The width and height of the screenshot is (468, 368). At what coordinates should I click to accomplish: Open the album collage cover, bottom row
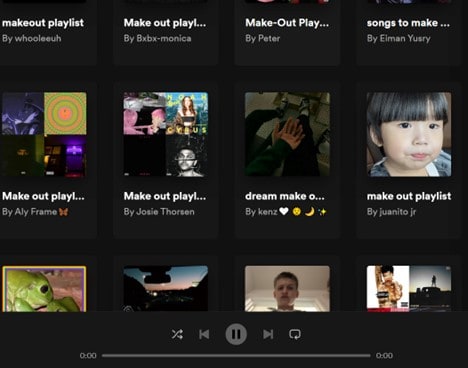[x=409, y=289]
